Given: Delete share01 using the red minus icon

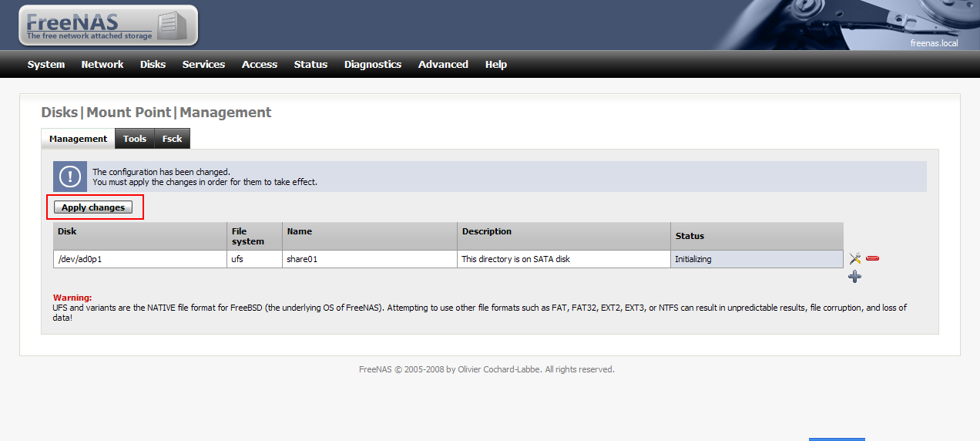Looking at the screenshot, I should [x=872, y=259].
